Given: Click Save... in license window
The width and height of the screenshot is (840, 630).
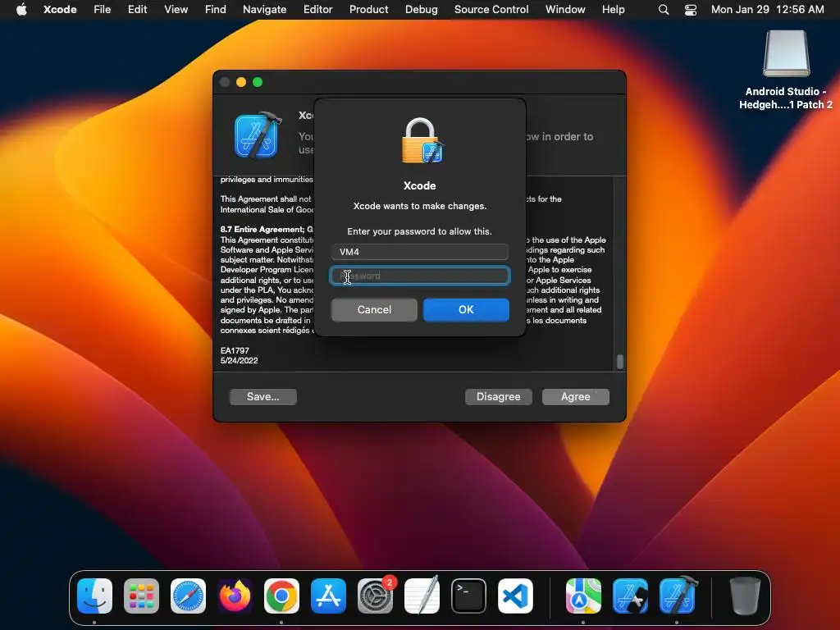Looking at the screenshot, I should [263, 396].
